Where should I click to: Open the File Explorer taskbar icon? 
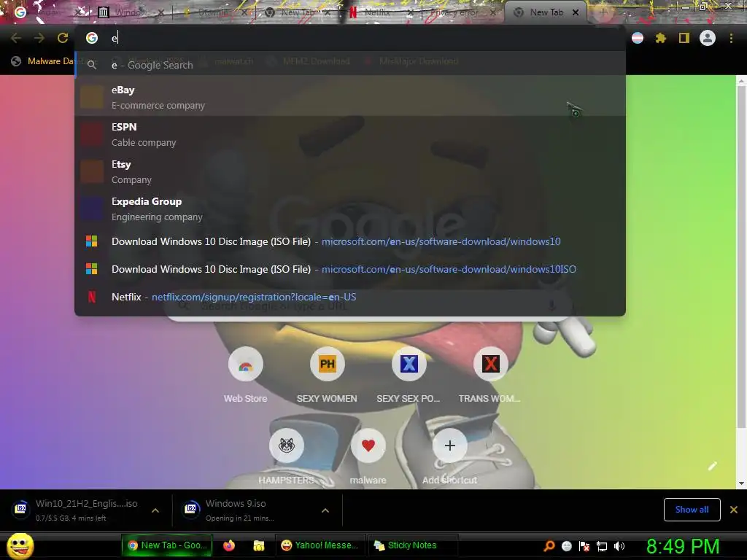[259, 545]
